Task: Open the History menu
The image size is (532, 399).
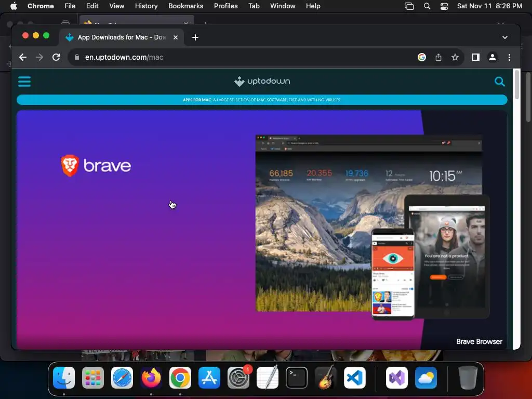Action: click(x=146, y=6)
